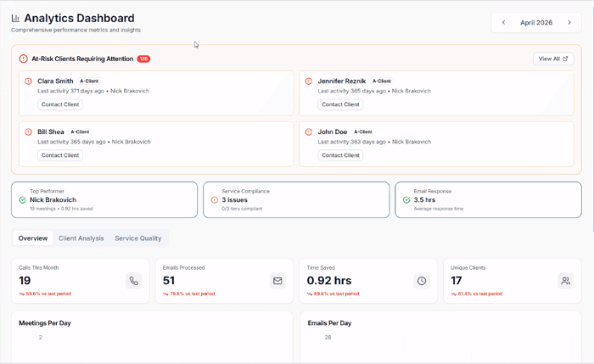
Task: Click the down trend icon under Time Saved
Action: point(310,294)
